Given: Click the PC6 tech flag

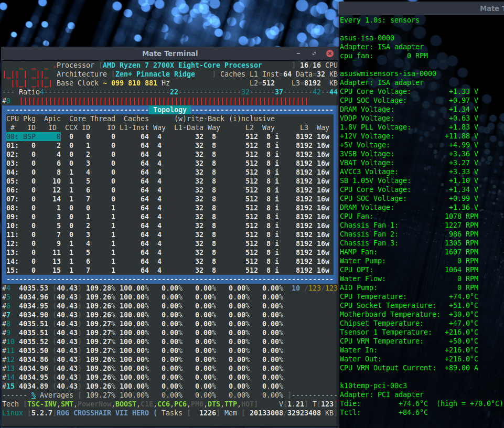Looking at the screenshot, I should click(180, 404).
